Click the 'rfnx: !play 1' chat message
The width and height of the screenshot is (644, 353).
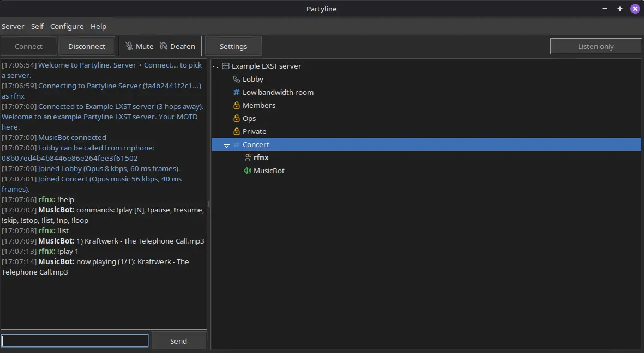tap(40, 251)
